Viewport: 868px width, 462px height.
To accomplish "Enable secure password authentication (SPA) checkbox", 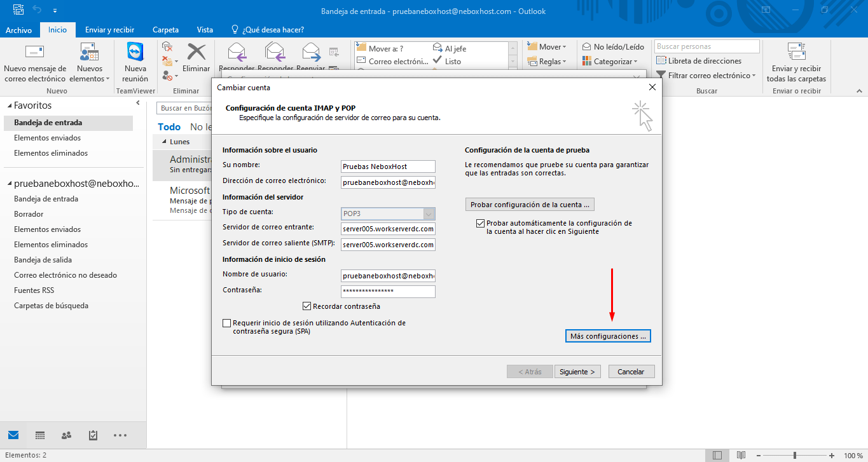I will (227, 323).
